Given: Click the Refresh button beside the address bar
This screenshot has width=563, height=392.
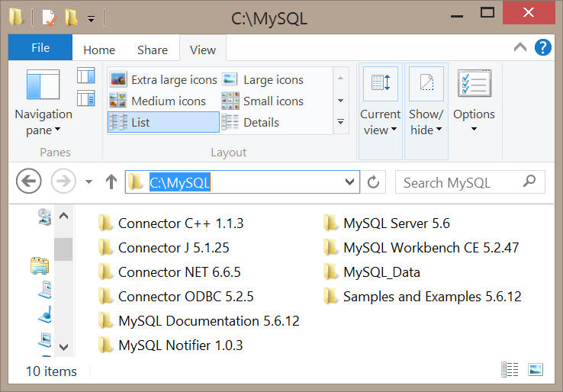Looking at the screenshot, I should [373, 182].
